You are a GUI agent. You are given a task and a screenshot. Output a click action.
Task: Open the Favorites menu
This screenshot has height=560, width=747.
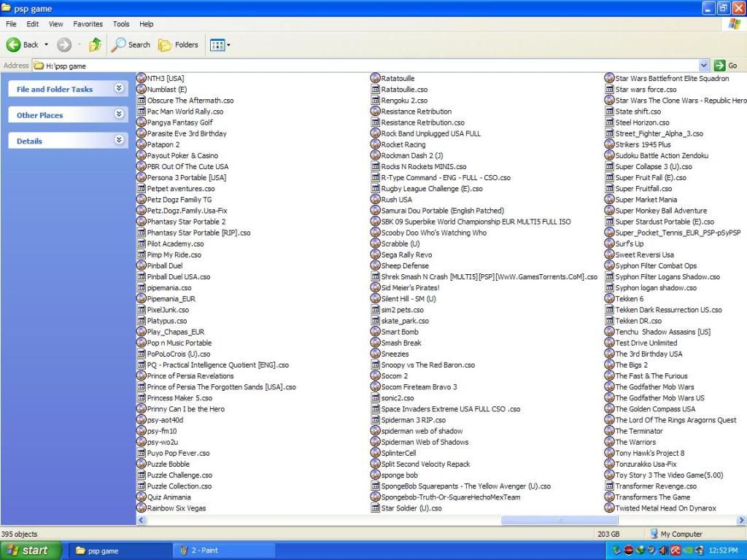(x=88, y=24)
